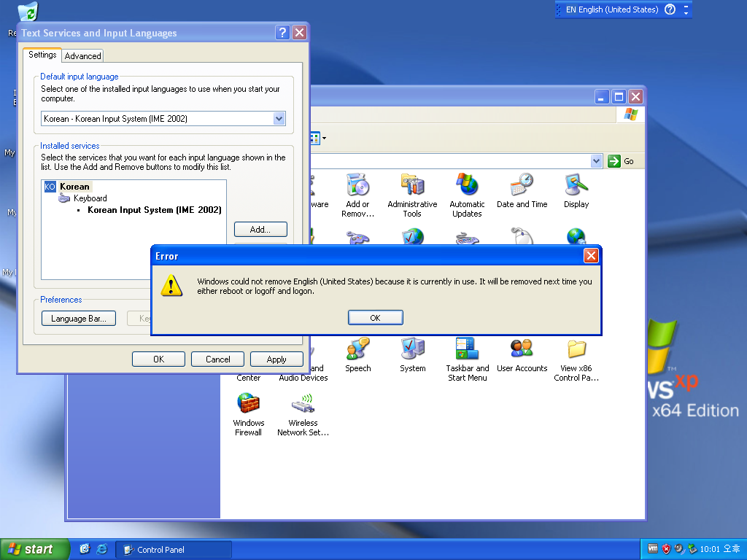Click OK in Text Services dialog

(x=158, y=359)
